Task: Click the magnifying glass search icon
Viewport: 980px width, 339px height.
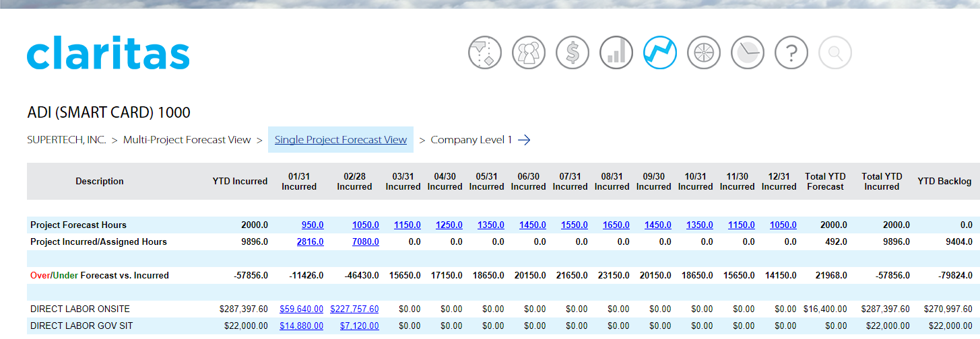Action: 835,52
